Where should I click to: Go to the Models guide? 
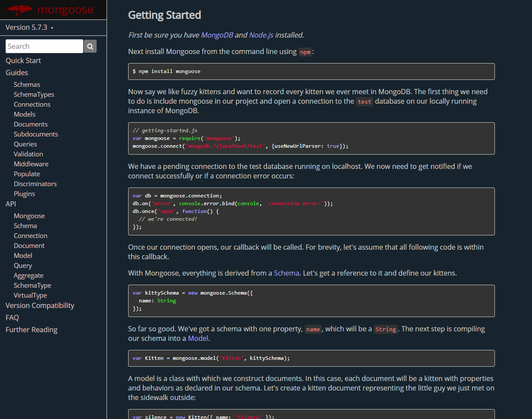25,114
